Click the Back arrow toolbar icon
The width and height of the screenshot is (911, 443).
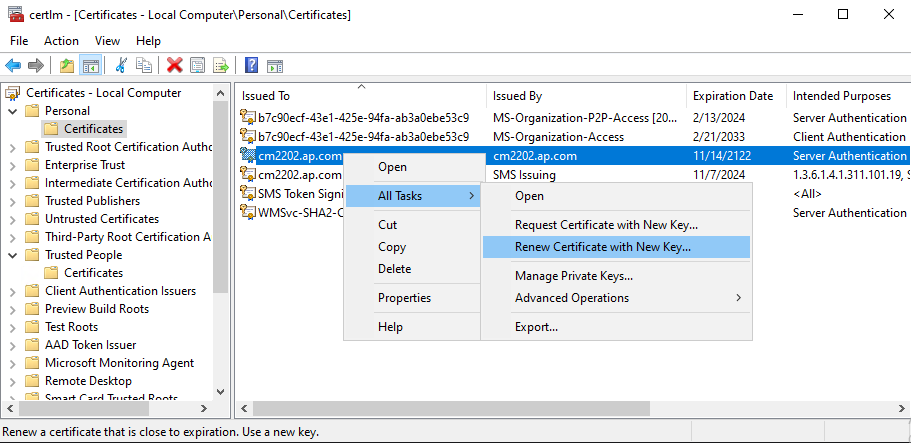[x=13, y=65]
